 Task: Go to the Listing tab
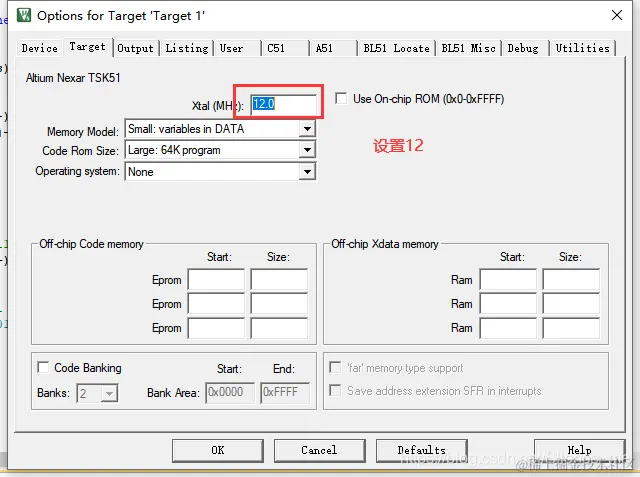[x=187, y=48]
